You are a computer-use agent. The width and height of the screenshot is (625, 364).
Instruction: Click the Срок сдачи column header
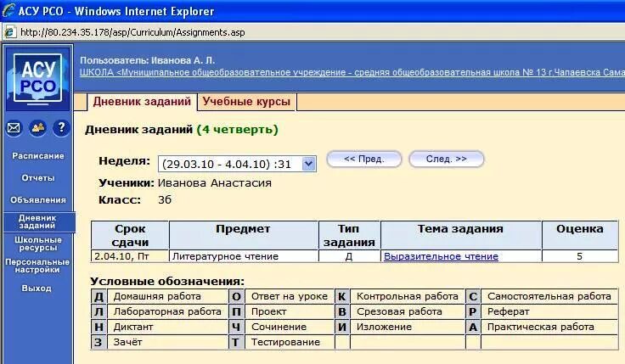[x=130, y=235]
